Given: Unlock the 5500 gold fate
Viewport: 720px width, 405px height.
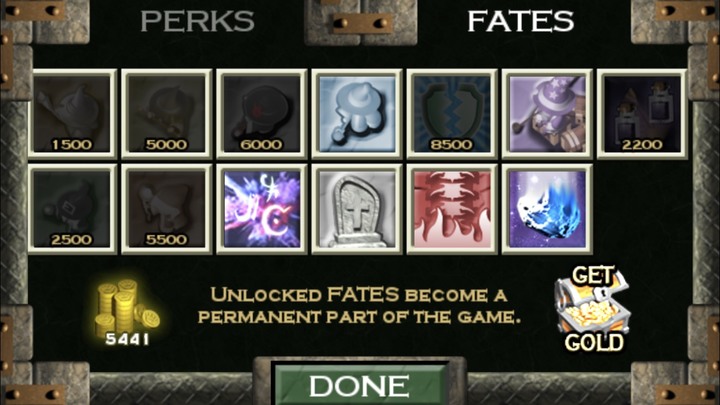Looking at the screenshot, I should 167,209.
